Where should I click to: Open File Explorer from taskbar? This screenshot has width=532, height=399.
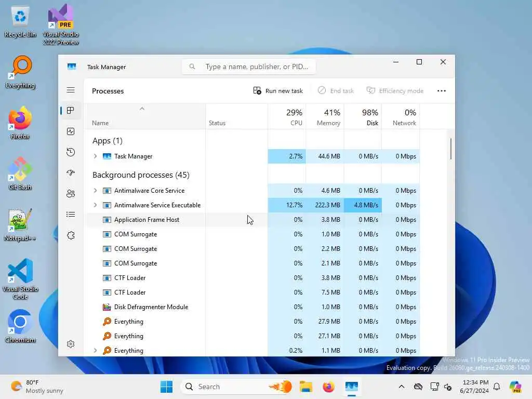[305, 387]
